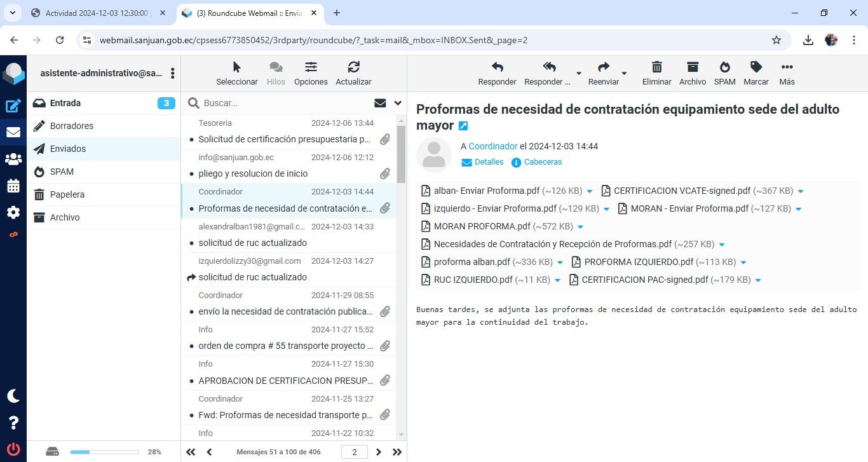Open the calendar icon in sidebar
This screenshot has width=868, height=462.
13,186
